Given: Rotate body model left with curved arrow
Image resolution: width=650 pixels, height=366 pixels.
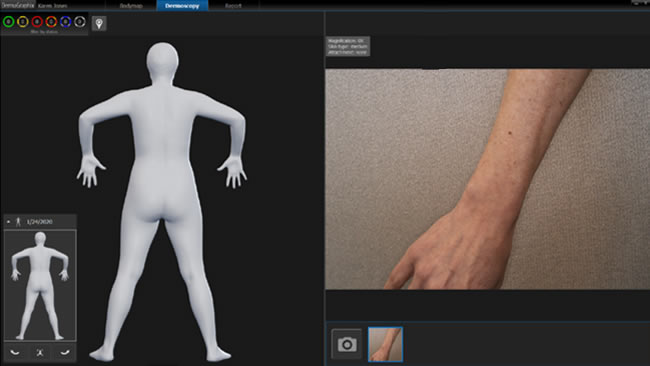Looking at the screenshot, I should point(15,353).
